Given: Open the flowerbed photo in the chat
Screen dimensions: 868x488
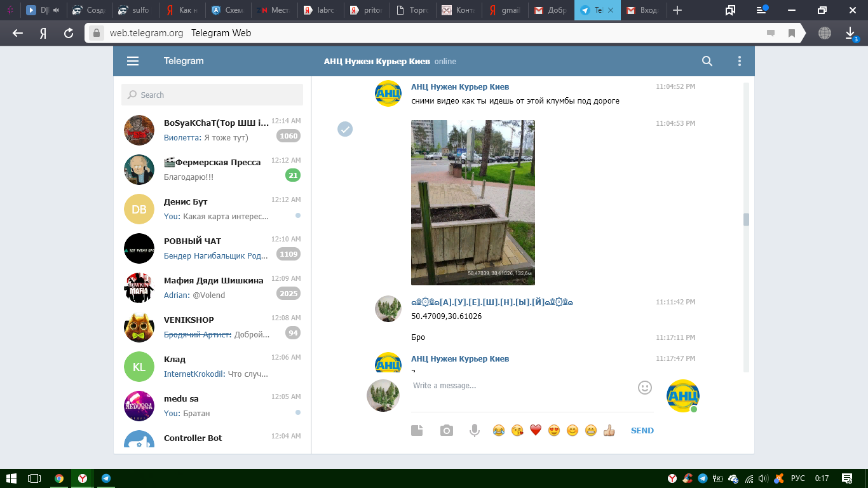Looking at the screenshot, I should [473, 203].
